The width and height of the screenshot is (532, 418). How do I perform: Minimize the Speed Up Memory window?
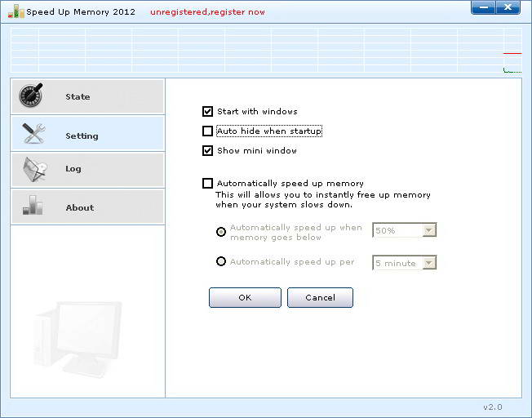pyautogui.click(x=484, y=7)
